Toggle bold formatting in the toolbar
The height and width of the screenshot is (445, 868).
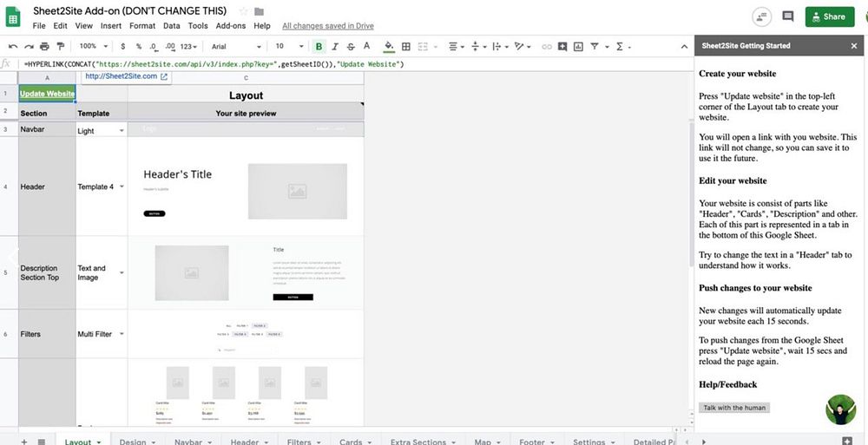(x=319, y=47)
